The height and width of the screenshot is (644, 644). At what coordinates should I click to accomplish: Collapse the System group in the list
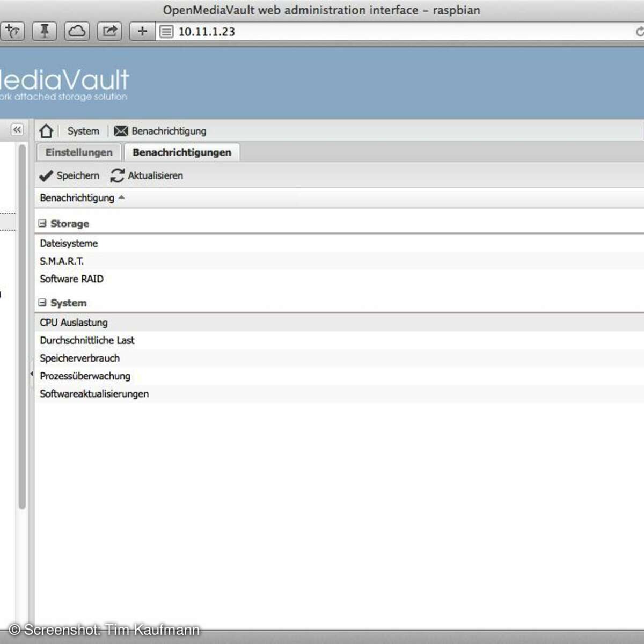pyautogui.click(x=42, y=303)
